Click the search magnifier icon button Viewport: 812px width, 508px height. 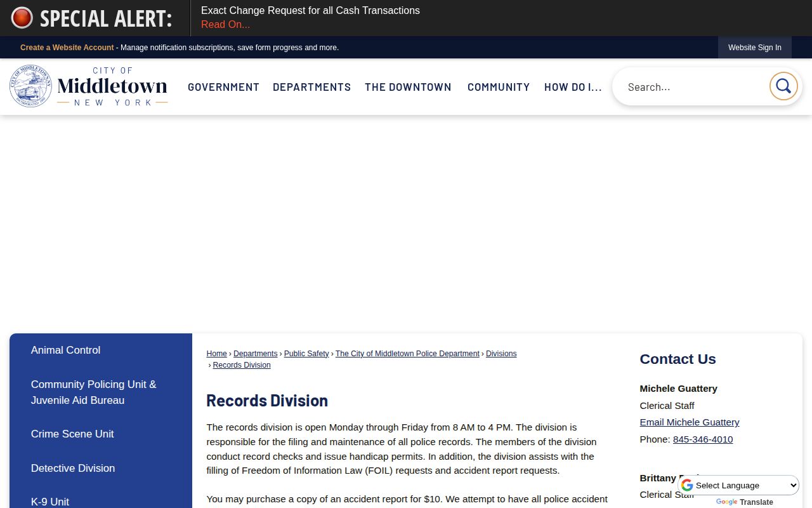point(783,86)
